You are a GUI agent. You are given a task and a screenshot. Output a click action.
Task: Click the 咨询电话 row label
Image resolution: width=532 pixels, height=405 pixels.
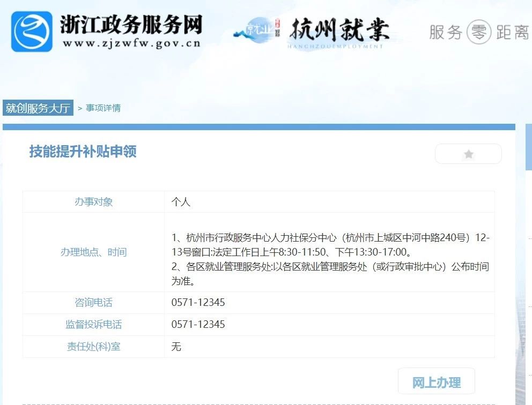pyautogui.click(x=93, y=303)
